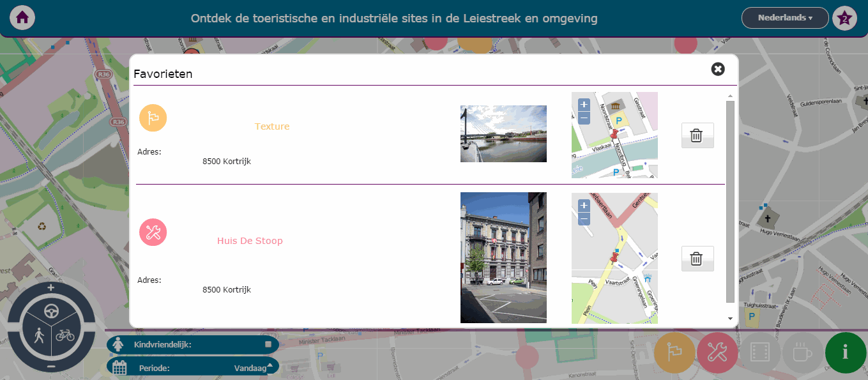868x380 pixels.
Task: Open the Nederlands language dropdown
Action: [785, 18]
